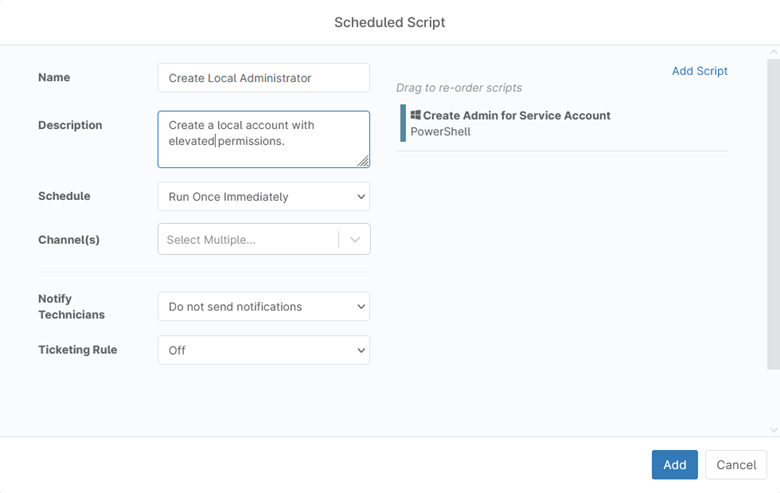Click the PowerShell label under the script
Image resolution: width=780 pixels, height=493 pixels.
click(x=440, y=132)
